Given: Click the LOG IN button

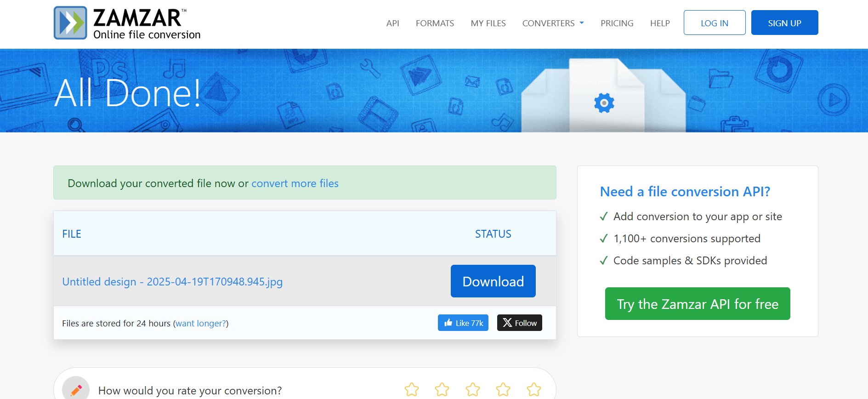Looking at the screenshot, I should tap(715, 23).
